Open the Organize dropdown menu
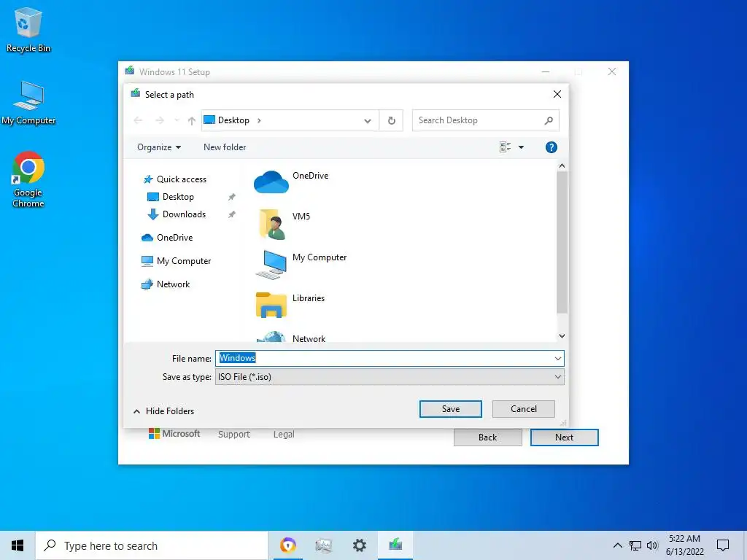Screen dimensions: 747x560 pos(159,147)
